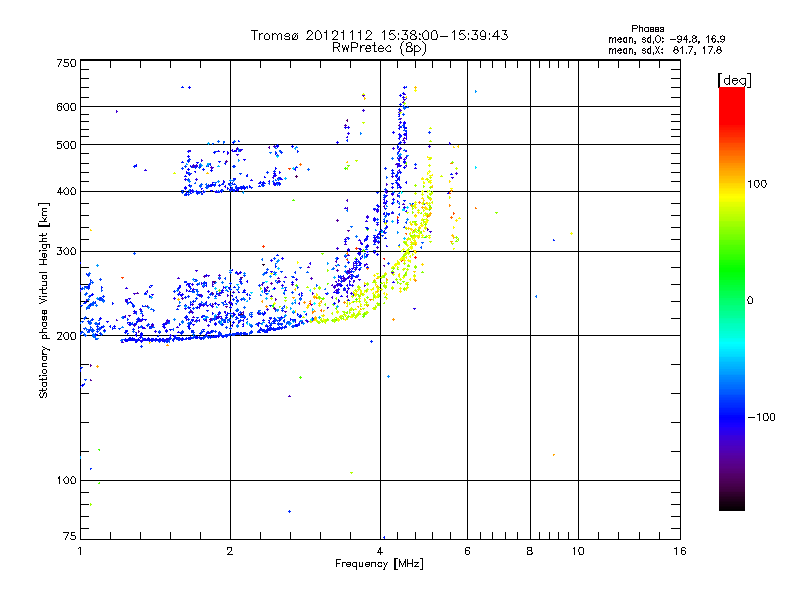The image size is (800, 600).
Task: Click the y-axis '100' tick label
Action: (67, 481)
